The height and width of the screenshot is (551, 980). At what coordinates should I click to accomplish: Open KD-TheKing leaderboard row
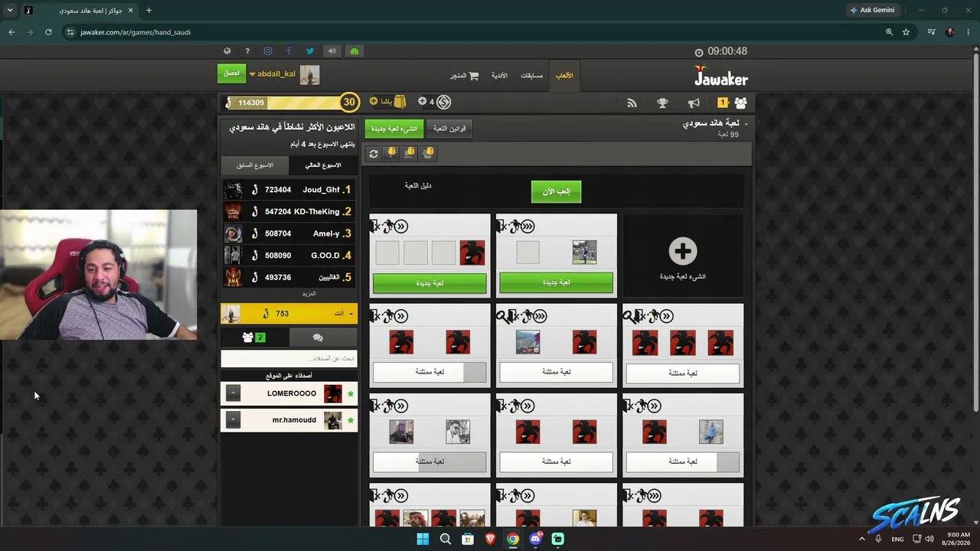[x=289, y=212]
